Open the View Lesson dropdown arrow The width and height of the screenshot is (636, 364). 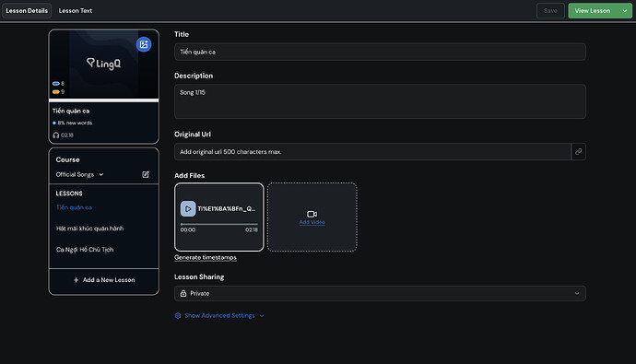(625, 10)
